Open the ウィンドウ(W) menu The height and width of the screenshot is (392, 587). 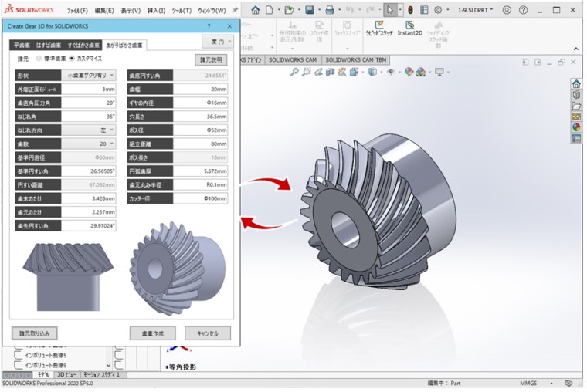click(x=212, y=11)
